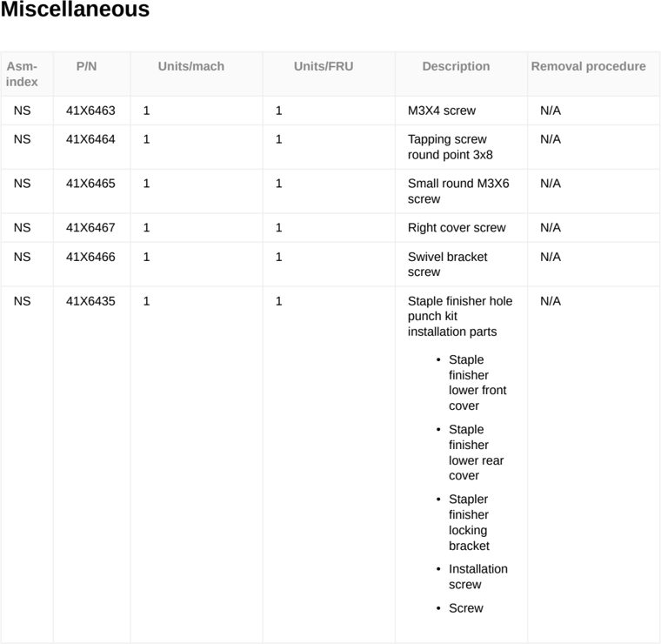Viewport: 661px width, 644px height.
Task: Select part number 41X6466
Action: click(x=90, y=257)
